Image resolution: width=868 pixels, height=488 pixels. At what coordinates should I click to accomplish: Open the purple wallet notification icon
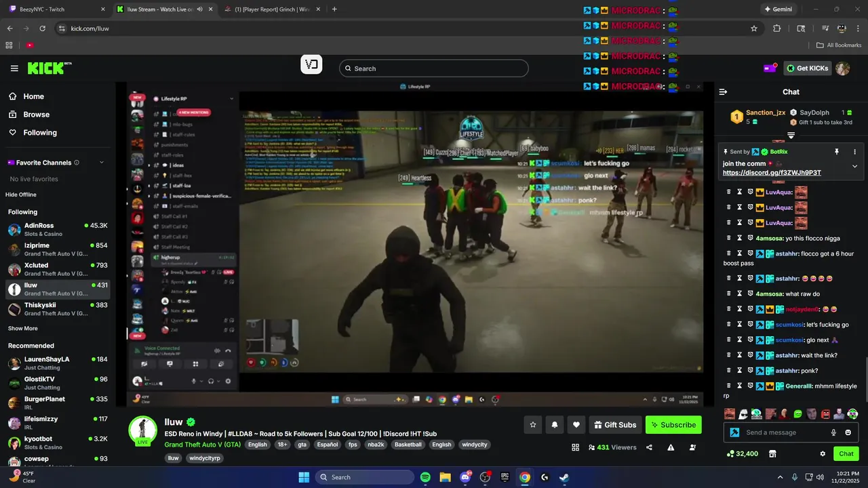[x=770, y=68]
